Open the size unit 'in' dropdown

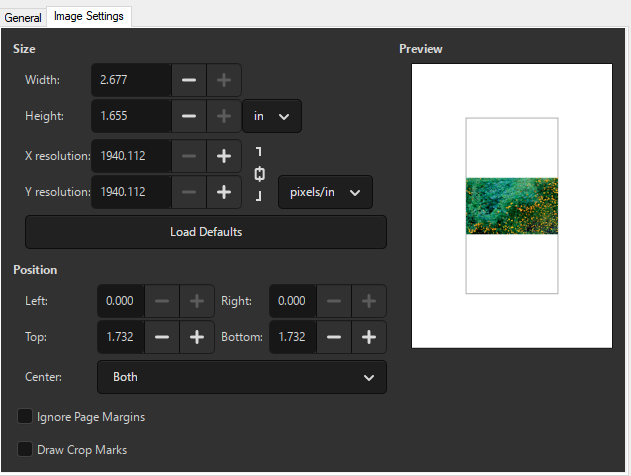272,116
